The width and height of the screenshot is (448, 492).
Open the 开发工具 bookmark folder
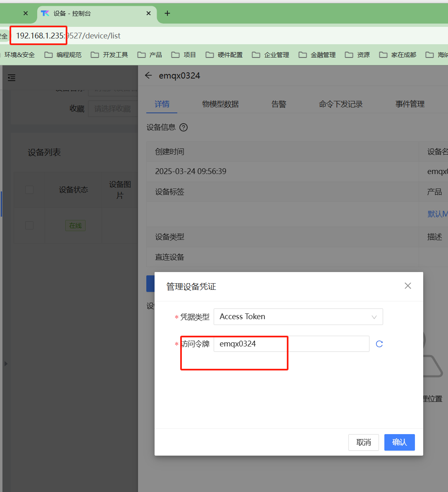pyautogui.click(x=110, y=55)
